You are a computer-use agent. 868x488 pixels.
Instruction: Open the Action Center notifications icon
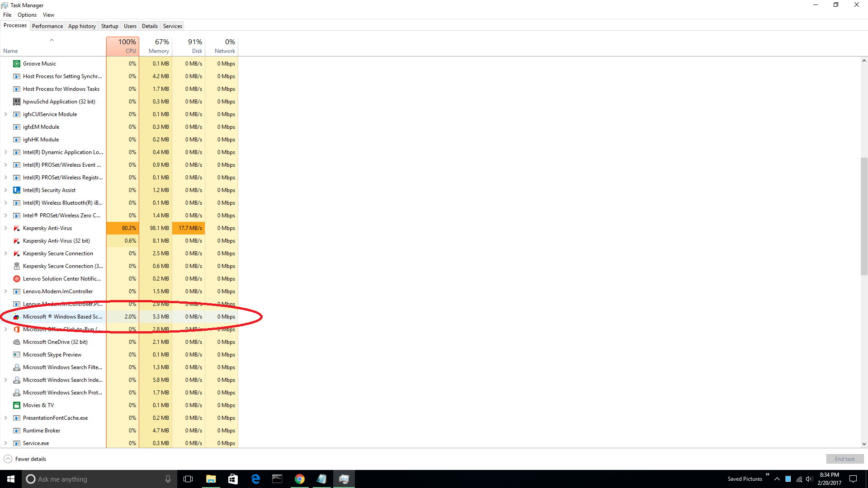pos(853,479)
